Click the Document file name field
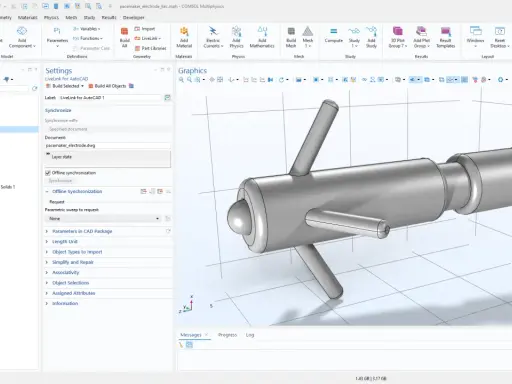 (x=108, y=145)
